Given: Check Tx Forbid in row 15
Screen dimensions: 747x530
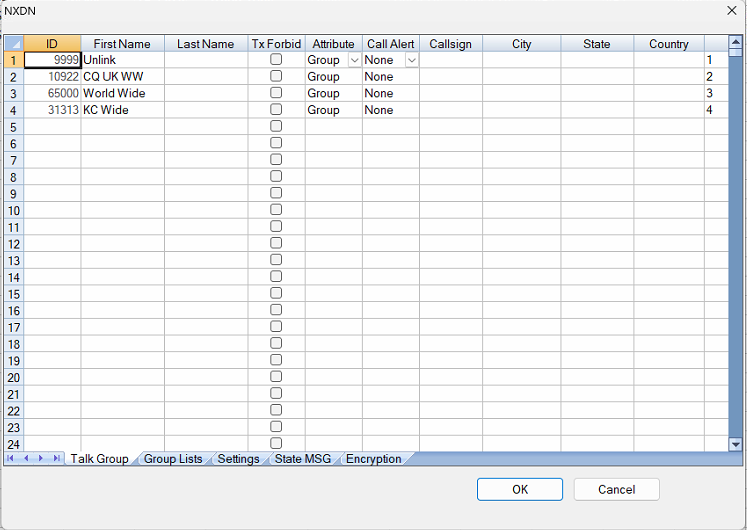Looking at the screenshot, I should tap(276, 293).
